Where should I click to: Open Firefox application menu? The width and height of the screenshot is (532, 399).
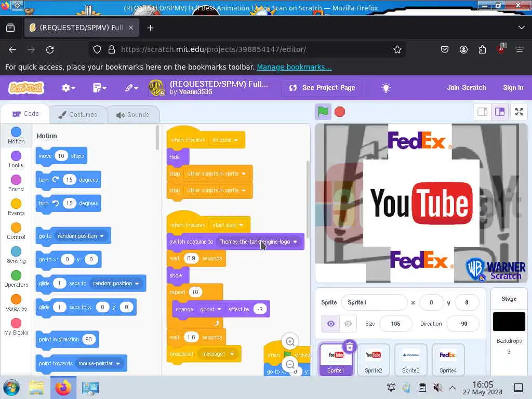tap(520, 49)
